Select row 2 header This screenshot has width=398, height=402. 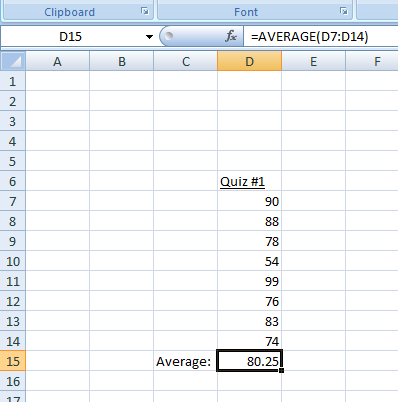pos(13,101)
